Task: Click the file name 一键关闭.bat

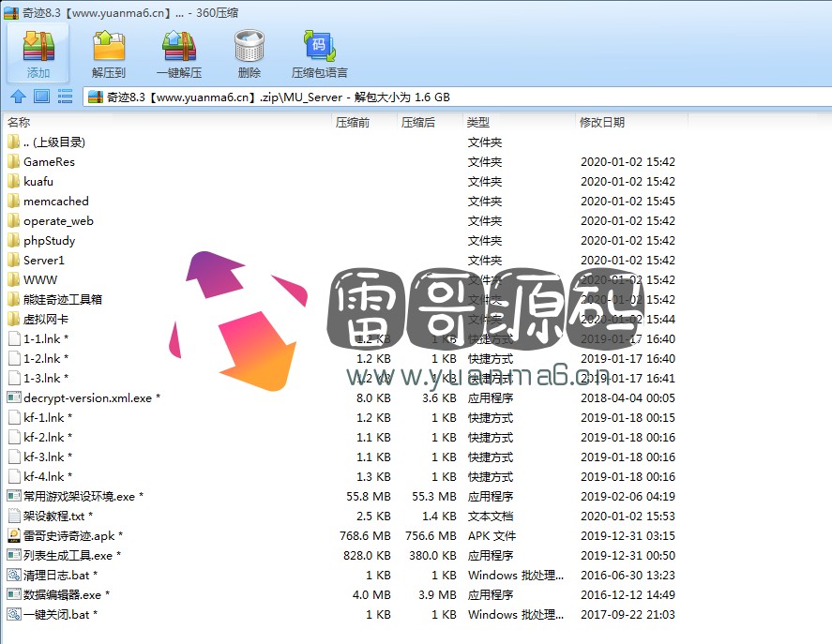Action: 56,614
